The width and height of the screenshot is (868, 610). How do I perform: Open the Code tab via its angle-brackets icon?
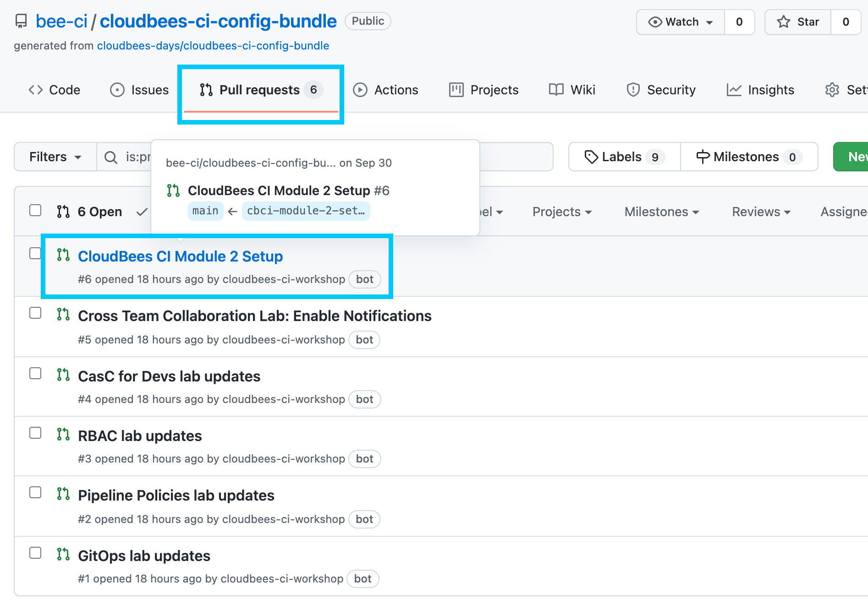pos(35,90)
